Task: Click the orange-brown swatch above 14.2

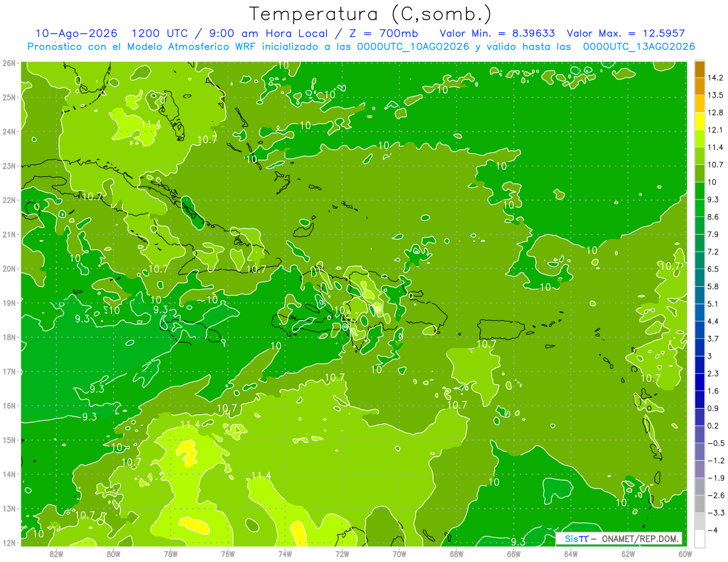Action: tap(699, 69)
